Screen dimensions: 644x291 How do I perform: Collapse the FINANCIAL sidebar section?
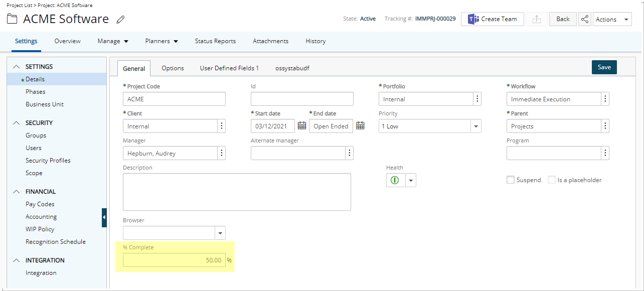(16, 192)
